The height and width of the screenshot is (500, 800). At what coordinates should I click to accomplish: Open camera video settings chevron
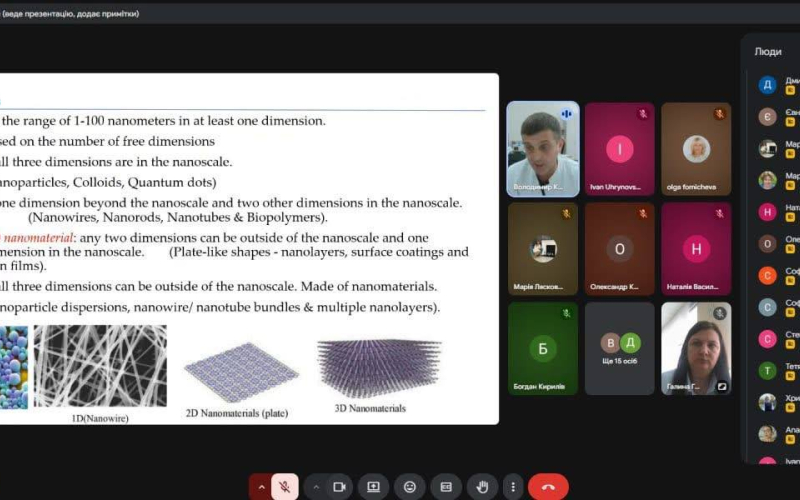[316, 487]
